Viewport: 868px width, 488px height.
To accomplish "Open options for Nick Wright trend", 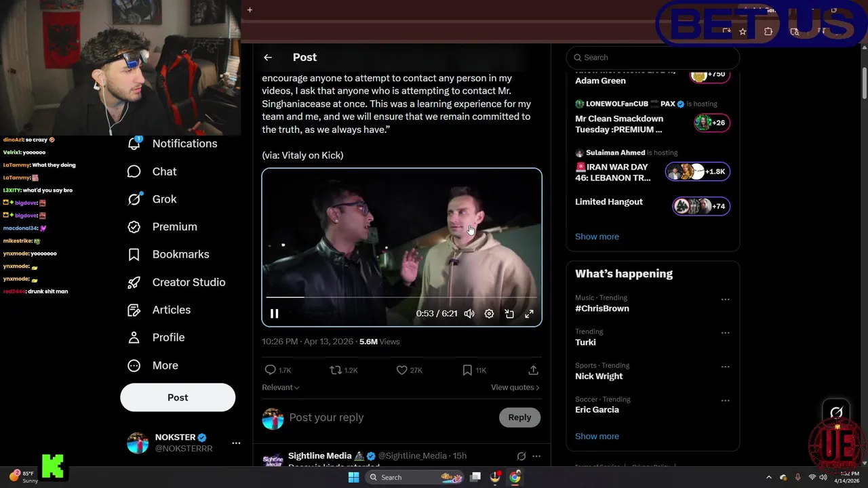I will (726, 367).
